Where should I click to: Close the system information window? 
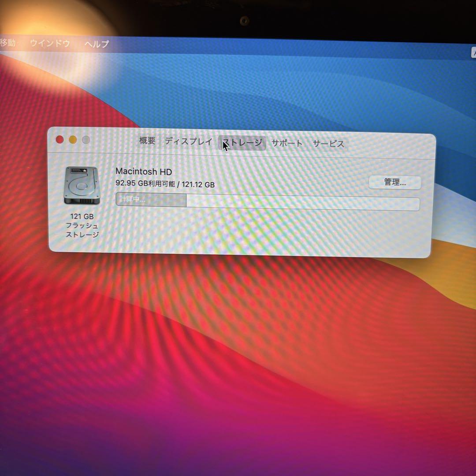[60, 139]
